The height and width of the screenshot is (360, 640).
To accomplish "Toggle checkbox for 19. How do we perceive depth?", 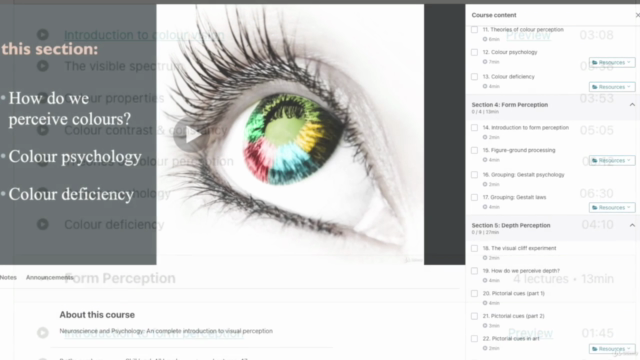I will click(x=474, y=271).
